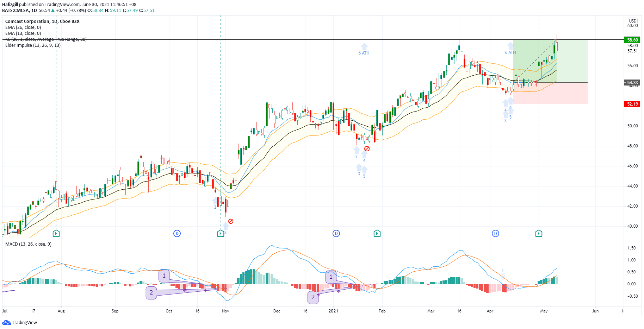This screenshot has width=644, height=329.
Task: Click the Hafizgill published header line
Action: tap(69, 4)
